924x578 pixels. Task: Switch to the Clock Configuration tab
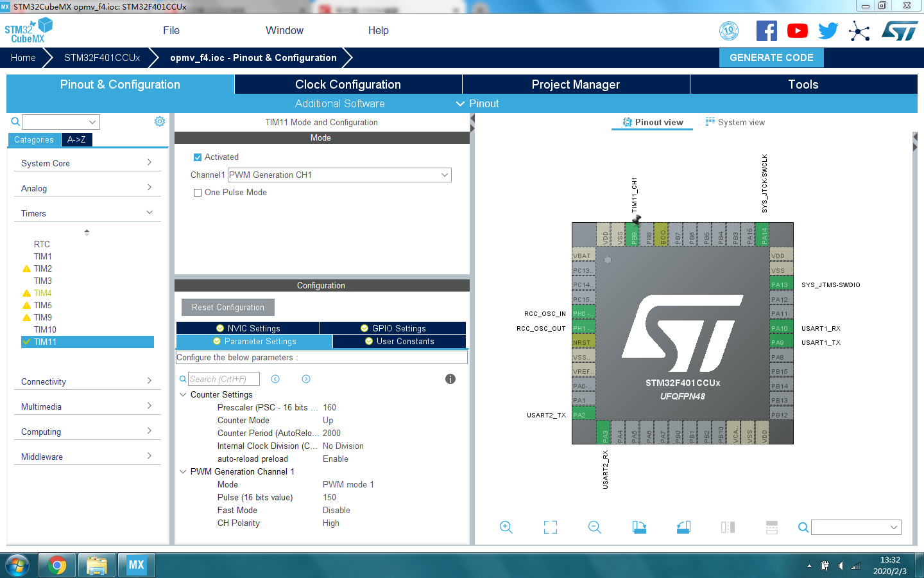[x=348, y=84]
